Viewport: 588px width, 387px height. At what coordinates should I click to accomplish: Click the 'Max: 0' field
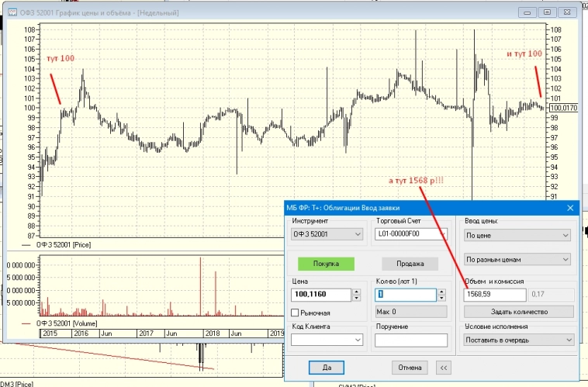pos(411,312)
